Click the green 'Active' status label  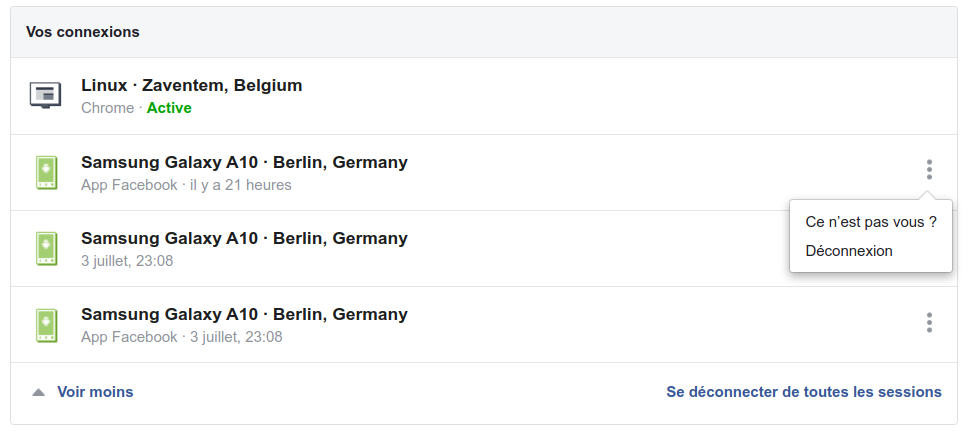[x=169, y=108]
